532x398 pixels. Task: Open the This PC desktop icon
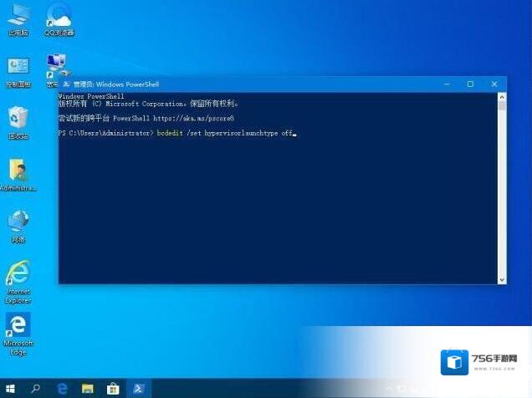click(x=18, y=17)
